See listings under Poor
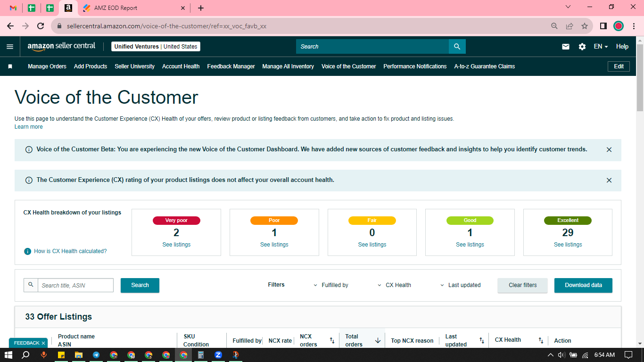 pyautogui.click(x=274, y=245)
